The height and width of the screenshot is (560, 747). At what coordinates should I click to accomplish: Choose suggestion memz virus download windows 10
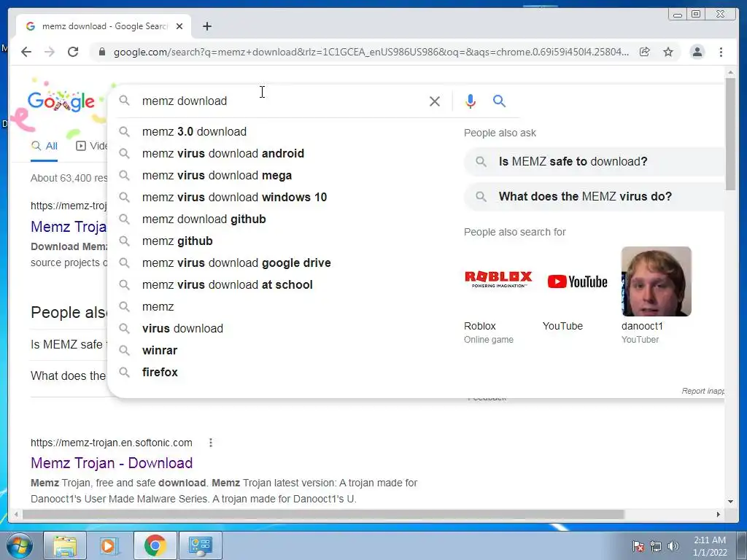(x=234, y=197)
